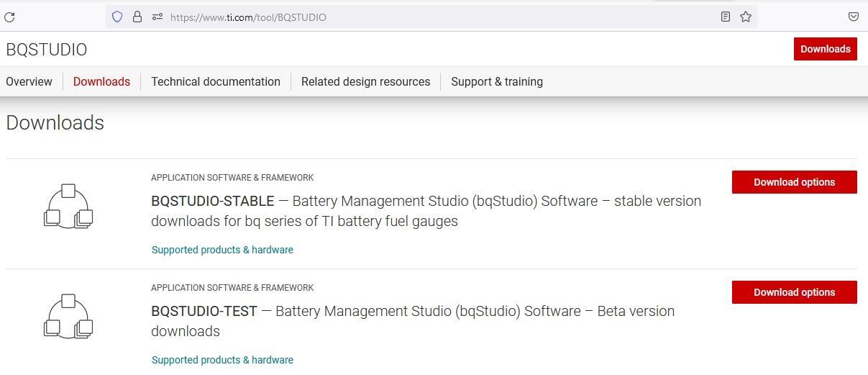The width and height of the screenshot is (868, 375).
Task: Open Supported products & hardware for BQSTUDIO-STABLE
Action: [x=222, y=250]
